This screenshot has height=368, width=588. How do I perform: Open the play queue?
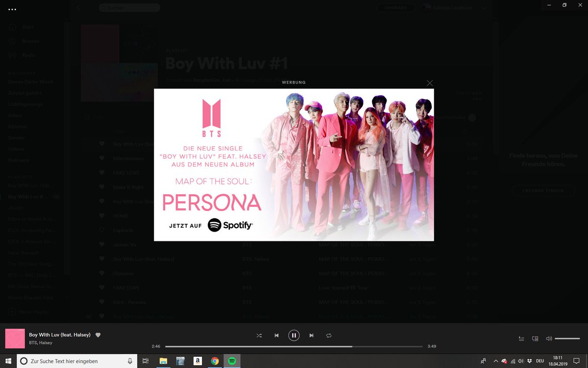522,339
